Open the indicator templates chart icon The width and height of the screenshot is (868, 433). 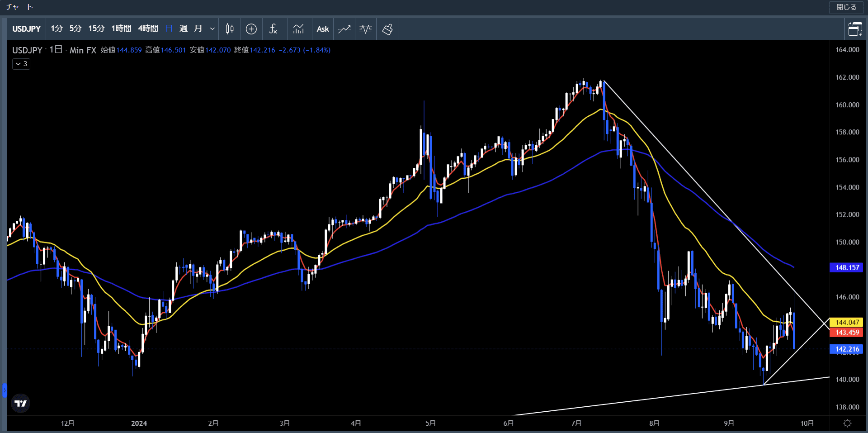tap(298, 29)
